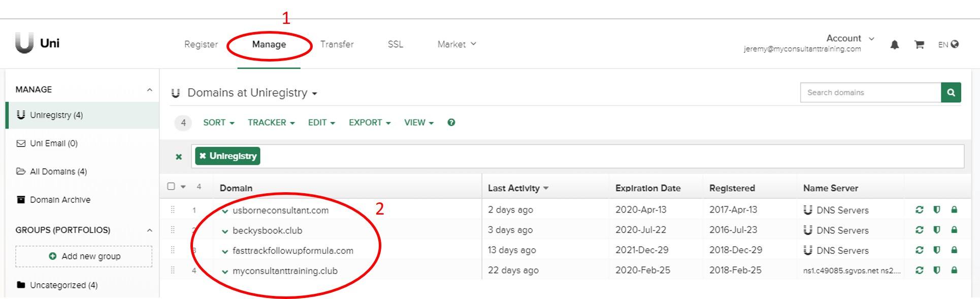Open beckysbook.club domain link
The image size is (980, 299).
pyautogui.click(x=268, y=230)
